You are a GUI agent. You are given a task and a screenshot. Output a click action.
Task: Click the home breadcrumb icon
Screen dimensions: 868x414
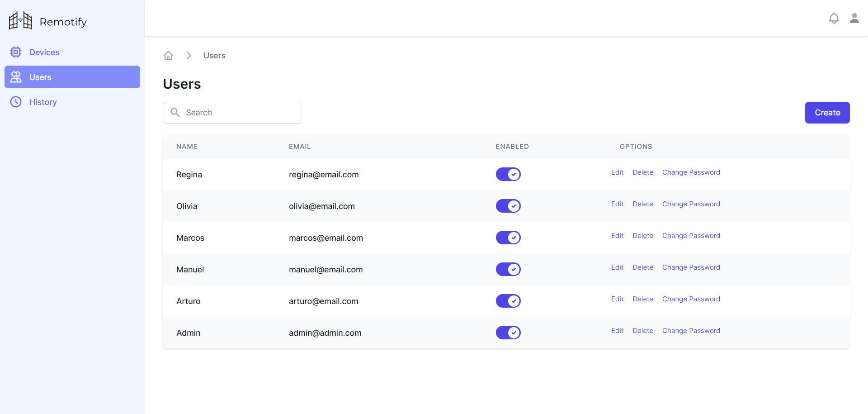[x=168, y=56]
